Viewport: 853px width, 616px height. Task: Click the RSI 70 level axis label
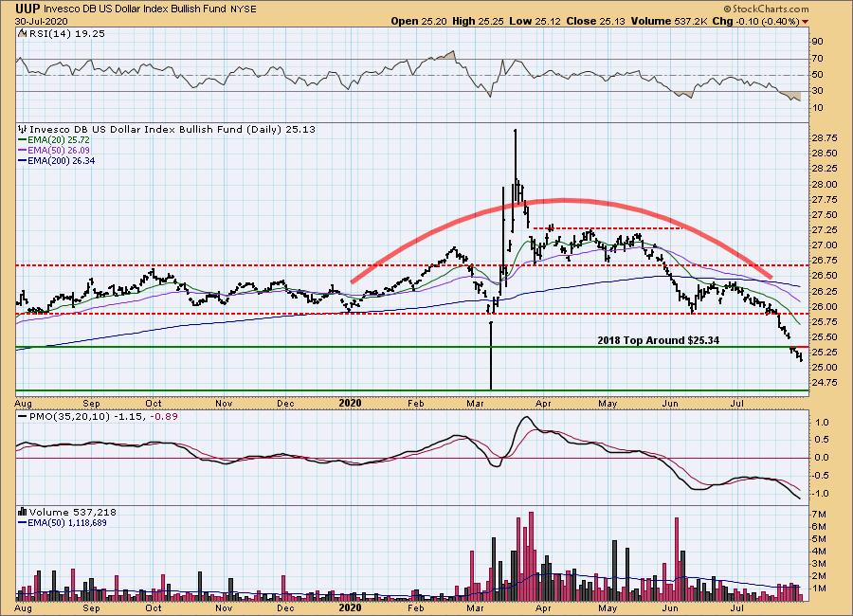click(817, 58)
